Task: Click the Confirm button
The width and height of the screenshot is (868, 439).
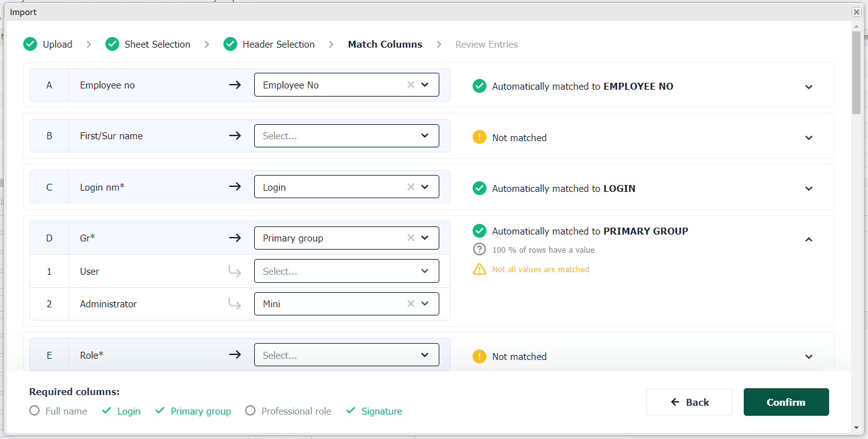Action: [x=786, y=402]
